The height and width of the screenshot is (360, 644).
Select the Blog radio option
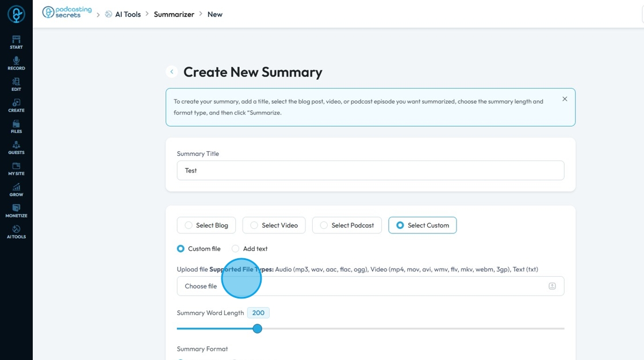tap(189, 225)
